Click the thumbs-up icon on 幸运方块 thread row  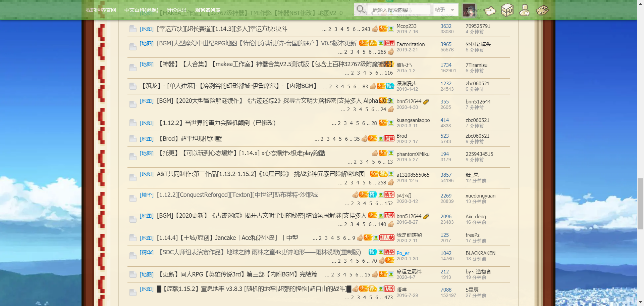pyautogui.click(x=375, y=29)
